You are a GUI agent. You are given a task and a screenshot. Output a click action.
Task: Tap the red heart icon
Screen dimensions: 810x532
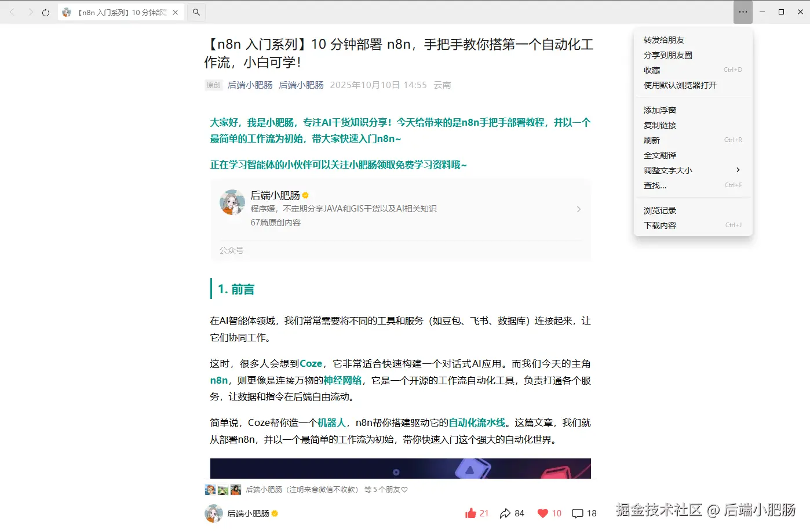click(x=543, y=513)
